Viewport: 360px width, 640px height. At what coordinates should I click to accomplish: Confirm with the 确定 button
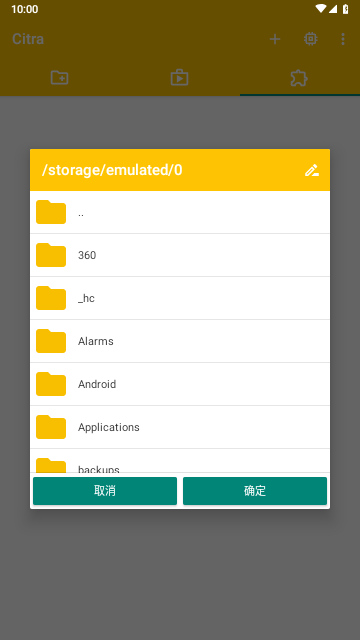255,491
